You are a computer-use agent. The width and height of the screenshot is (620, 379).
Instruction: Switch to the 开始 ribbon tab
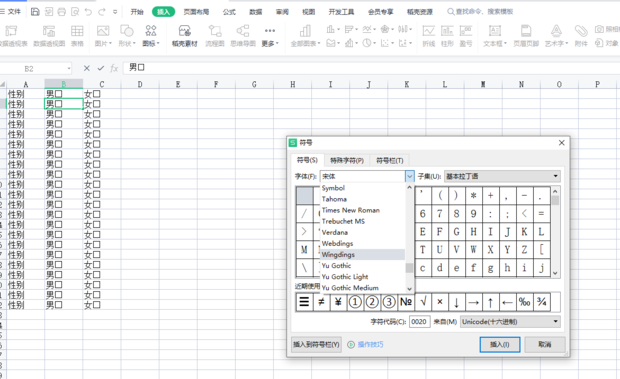137,12
